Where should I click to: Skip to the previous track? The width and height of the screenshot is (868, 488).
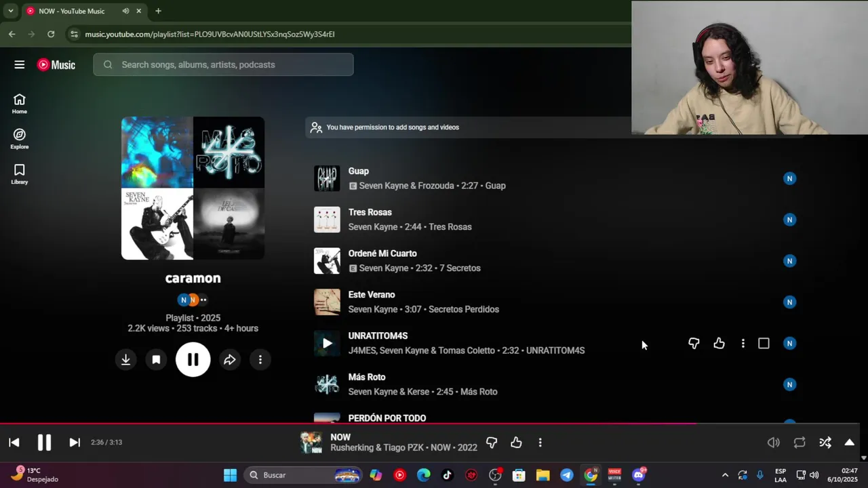pyautogui.click(x=14, y=443)
